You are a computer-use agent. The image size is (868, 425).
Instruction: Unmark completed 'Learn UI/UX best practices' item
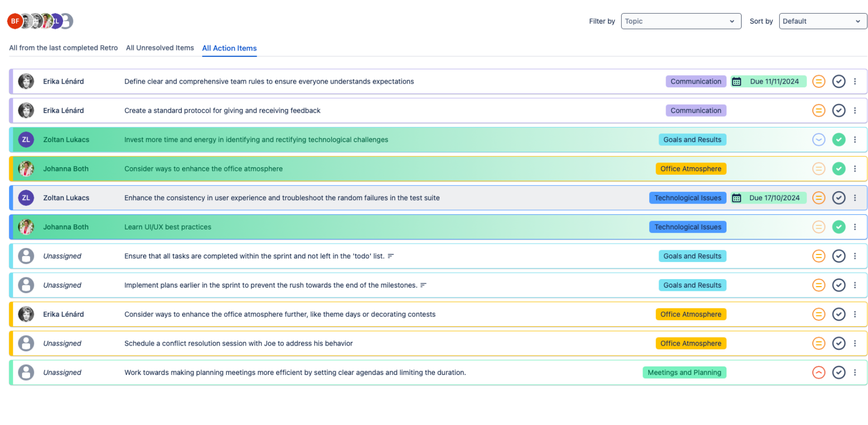[838, 227]
